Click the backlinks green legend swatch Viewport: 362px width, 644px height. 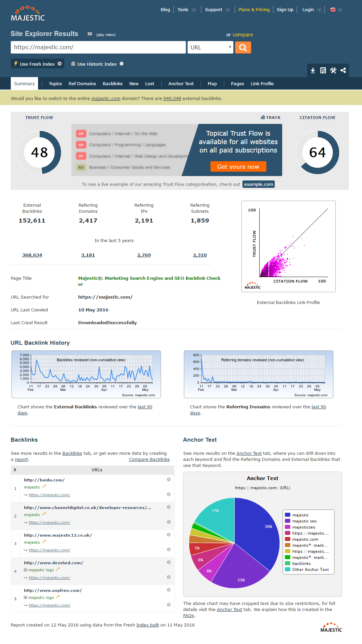(x=288, y=563)
